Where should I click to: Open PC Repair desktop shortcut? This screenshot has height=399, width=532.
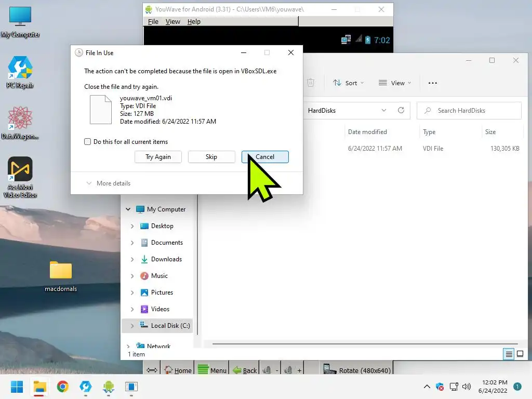point(20,72)
